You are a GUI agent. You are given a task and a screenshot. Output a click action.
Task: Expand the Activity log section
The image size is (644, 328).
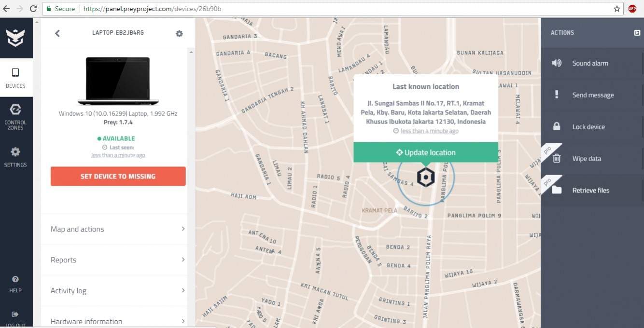(x=118, y=291)
